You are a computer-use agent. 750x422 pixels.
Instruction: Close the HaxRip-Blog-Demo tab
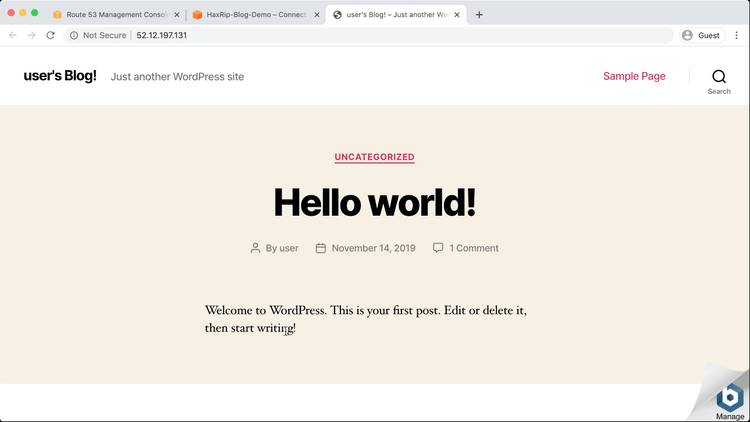pos(317,15)
